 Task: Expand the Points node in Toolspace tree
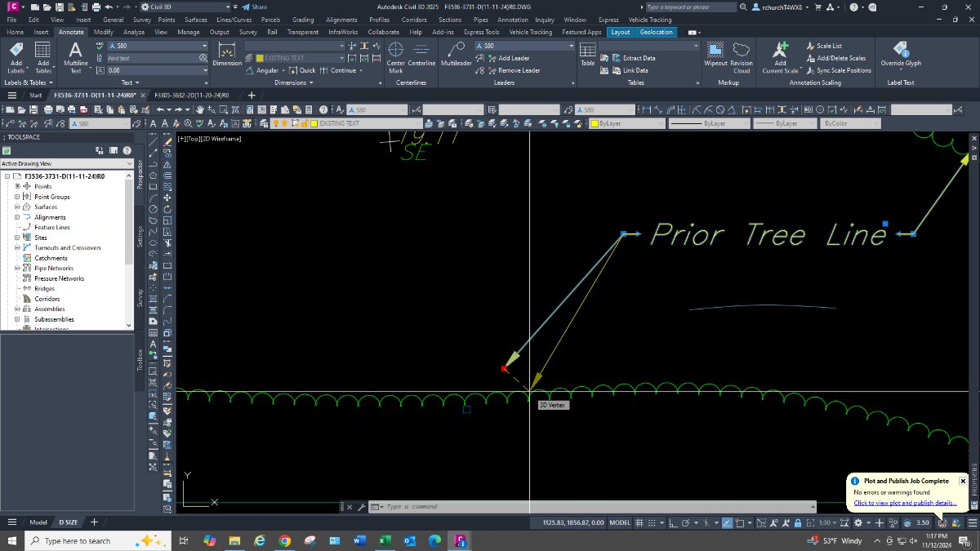click(x=16, y=186)
